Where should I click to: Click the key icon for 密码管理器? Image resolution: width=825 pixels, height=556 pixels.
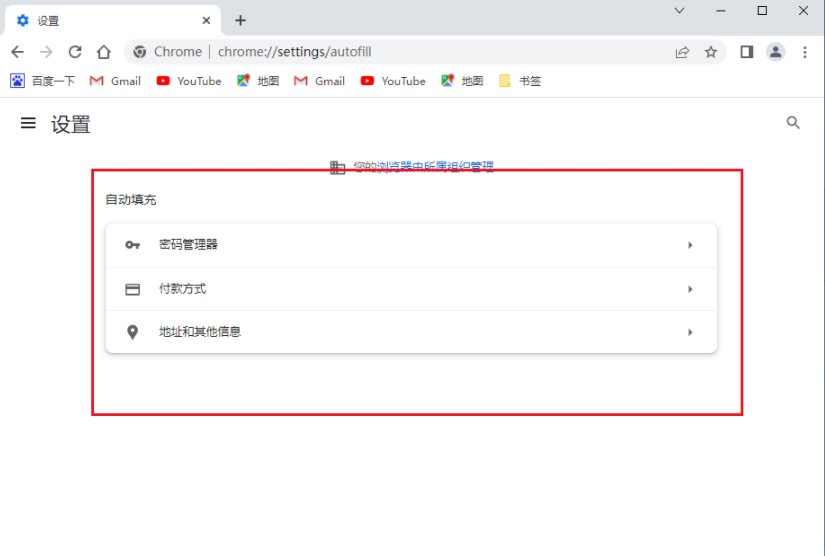(133, 245)
